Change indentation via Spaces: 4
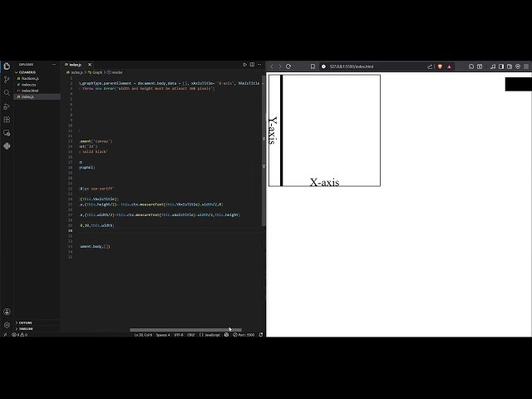Viewport: 532px width, 399px height. tap(163, 335)
